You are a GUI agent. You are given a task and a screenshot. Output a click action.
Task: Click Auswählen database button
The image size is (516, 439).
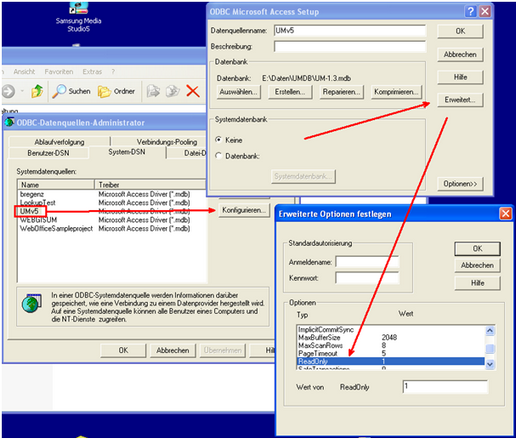click(x=238, y=92)
